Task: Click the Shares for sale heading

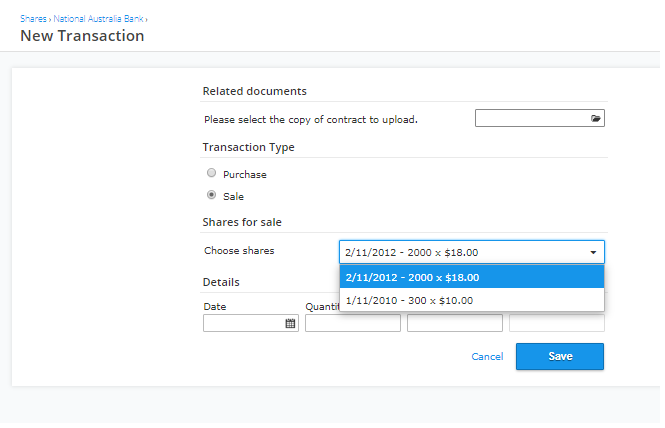Action: coord(242,222)
